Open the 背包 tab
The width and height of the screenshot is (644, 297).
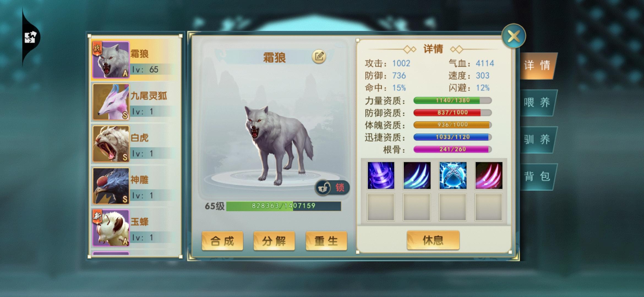coord(537,176)
